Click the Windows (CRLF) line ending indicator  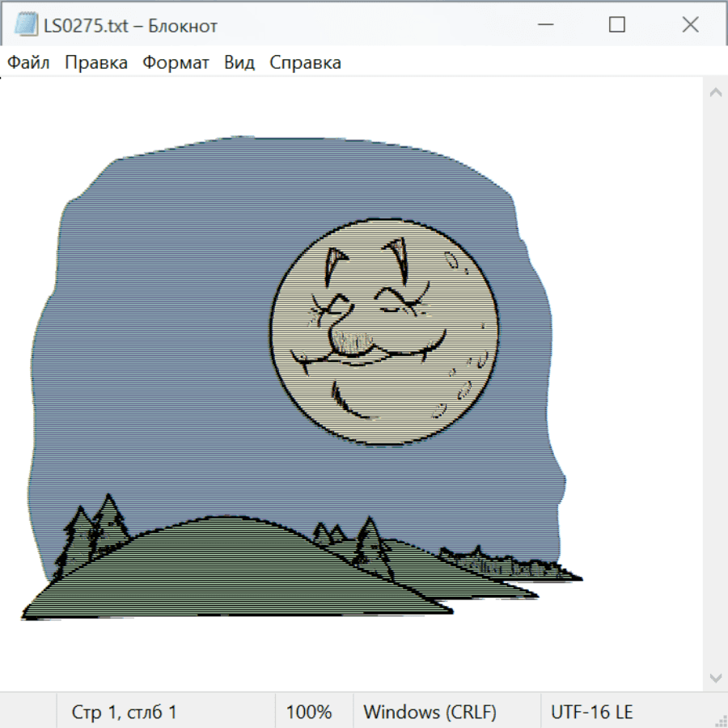click(430, 713)
